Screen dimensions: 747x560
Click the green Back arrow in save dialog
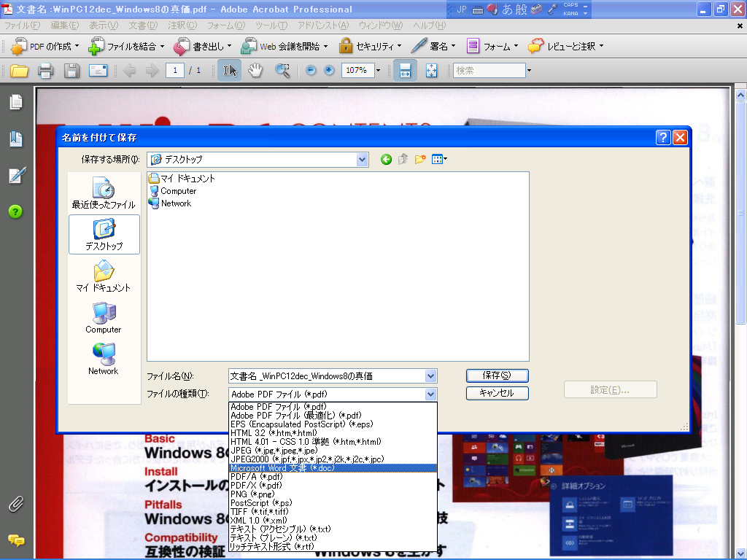coord(387,160)
